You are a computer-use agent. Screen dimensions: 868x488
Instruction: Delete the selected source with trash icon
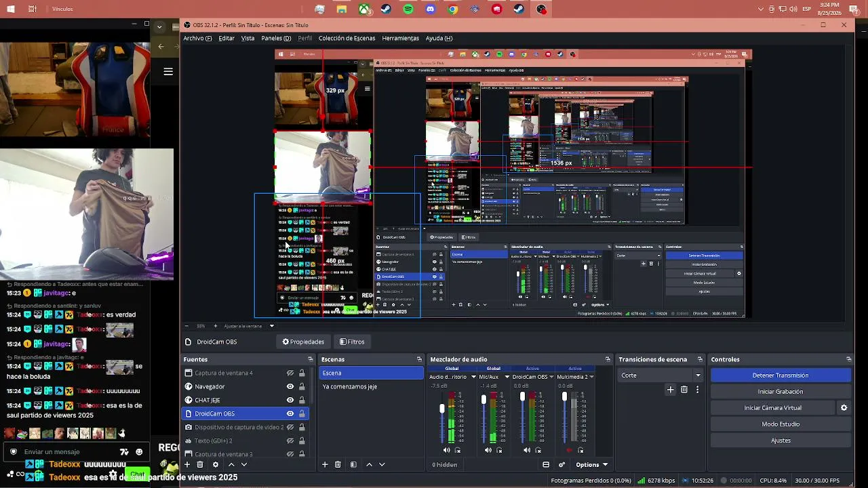click(x=200, y=464)
